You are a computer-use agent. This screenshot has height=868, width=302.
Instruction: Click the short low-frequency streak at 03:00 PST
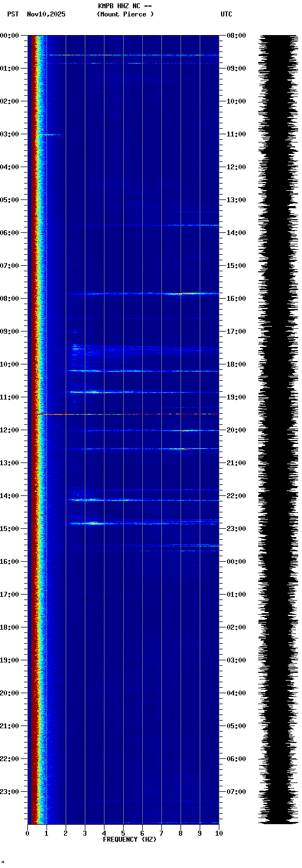tap(49, 134)
